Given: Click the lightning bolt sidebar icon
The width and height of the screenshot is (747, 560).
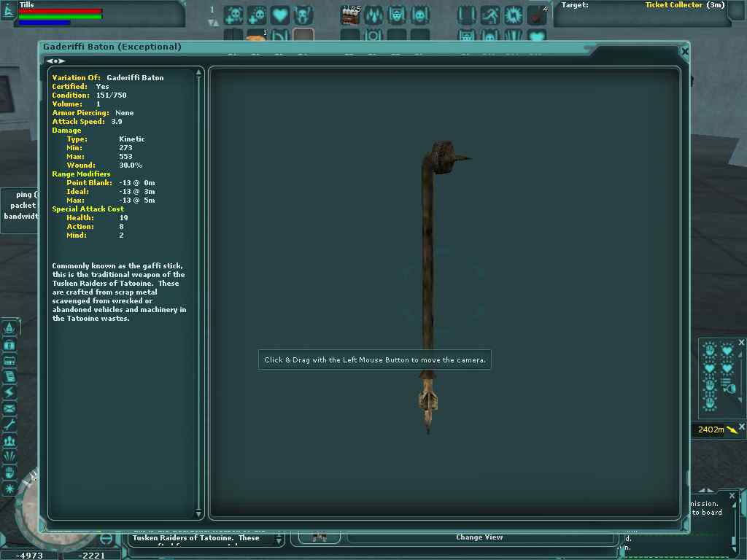Looking at the screenshot, I should coord(9,392).
